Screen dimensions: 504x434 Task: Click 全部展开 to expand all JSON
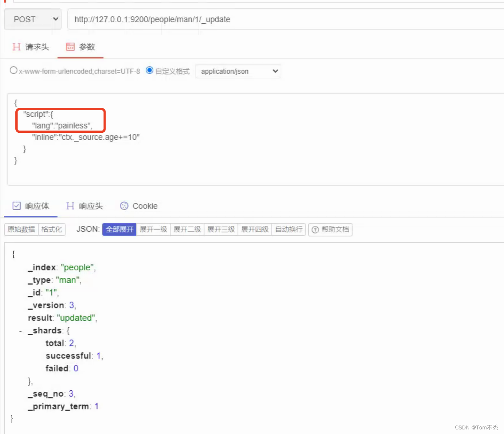click(119, 229)
